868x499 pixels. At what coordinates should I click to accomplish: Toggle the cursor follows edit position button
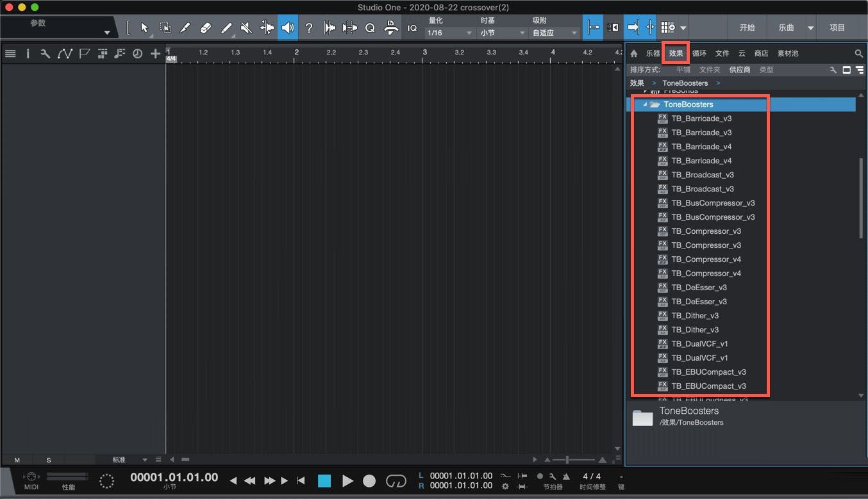point(649,28)
